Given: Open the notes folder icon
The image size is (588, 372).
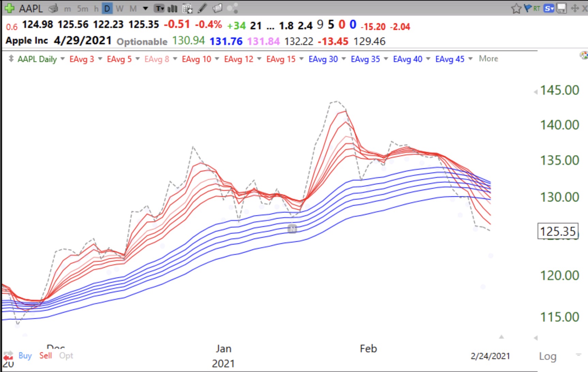Looking at the screenshot, I should pyautogui.click(x=217, y=8).
